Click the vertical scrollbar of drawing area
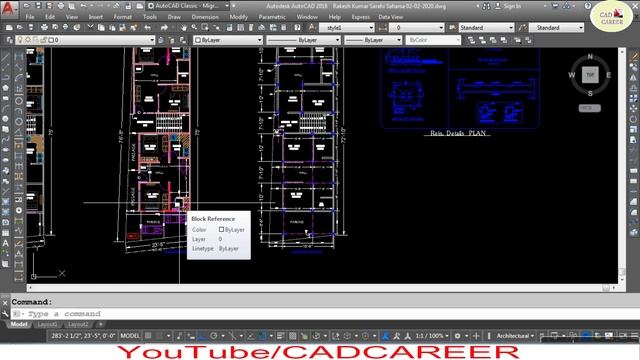 (x=622, y=165)
